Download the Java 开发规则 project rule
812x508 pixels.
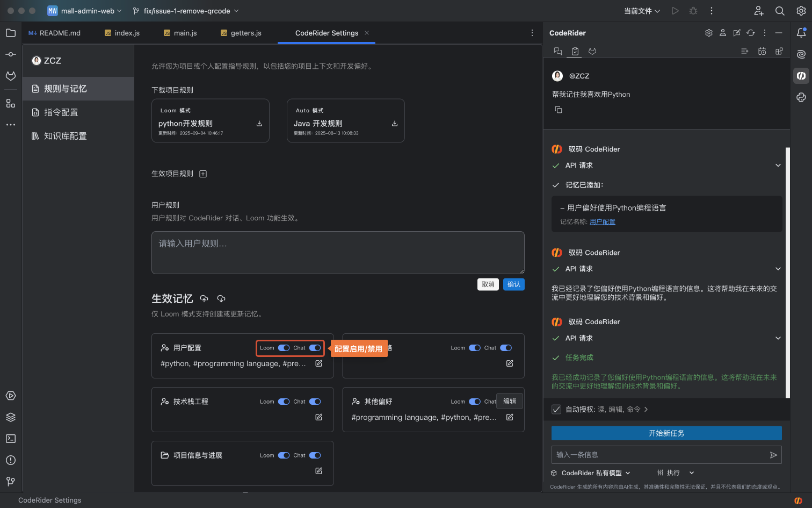coord(395,124)
